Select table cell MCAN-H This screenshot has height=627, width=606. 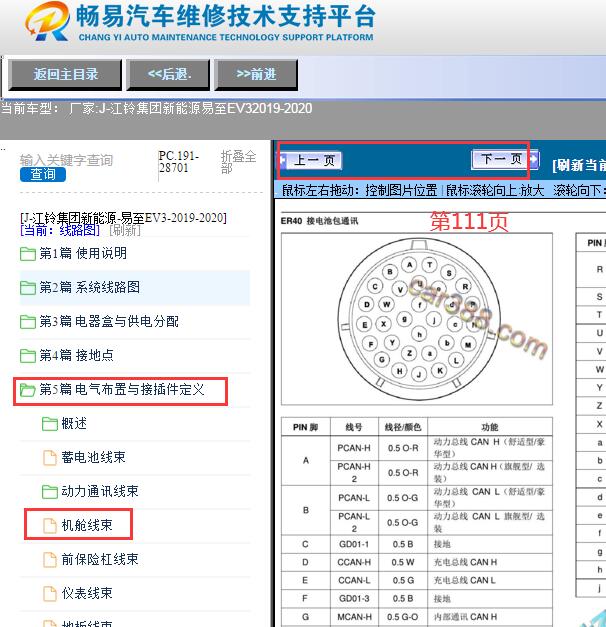coord(354,617)
